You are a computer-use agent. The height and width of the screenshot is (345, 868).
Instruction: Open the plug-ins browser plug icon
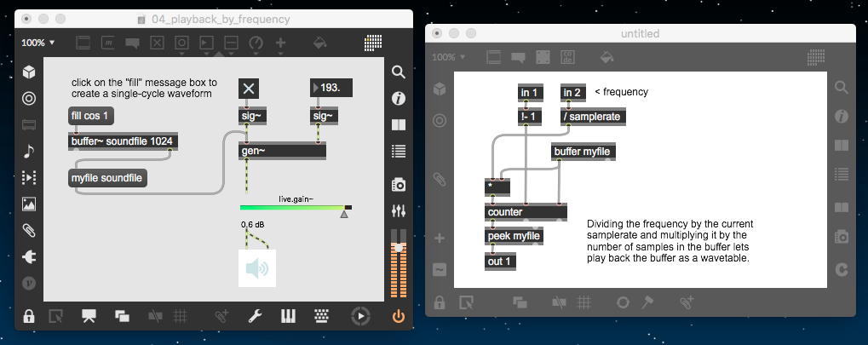29,257
